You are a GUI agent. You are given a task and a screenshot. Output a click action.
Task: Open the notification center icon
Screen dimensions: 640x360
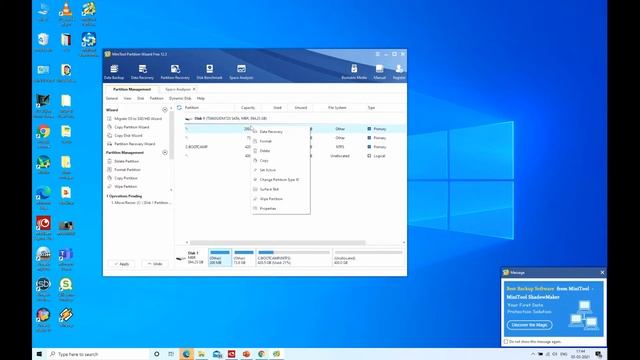click(x=598, y=354)
